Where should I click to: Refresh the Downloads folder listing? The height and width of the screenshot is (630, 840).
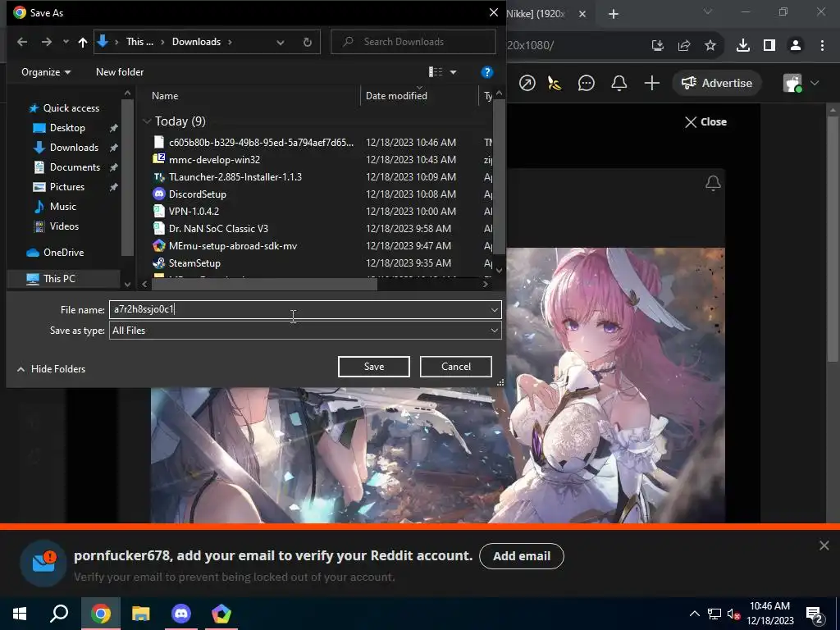tap(308, 42)
